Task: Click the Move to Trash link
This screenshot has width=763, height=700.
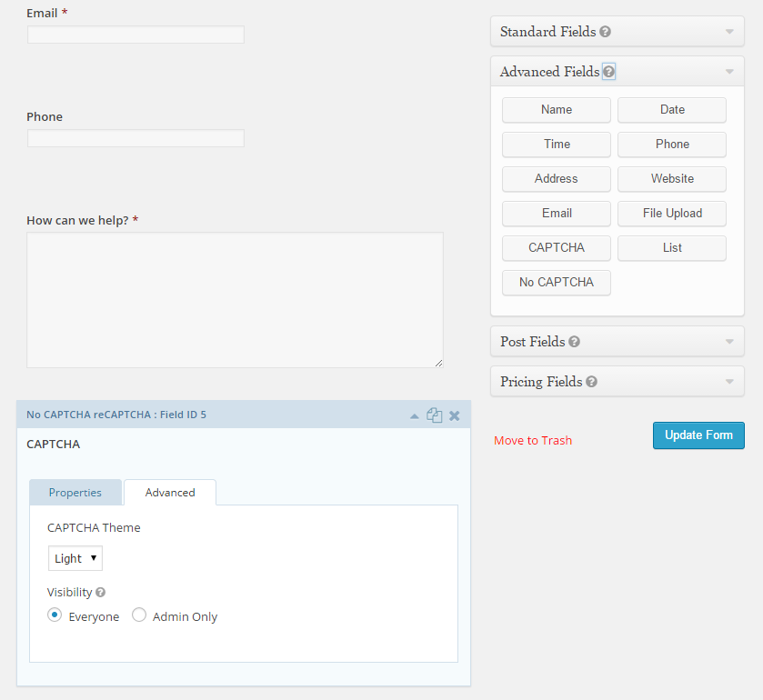Action: 533,441
